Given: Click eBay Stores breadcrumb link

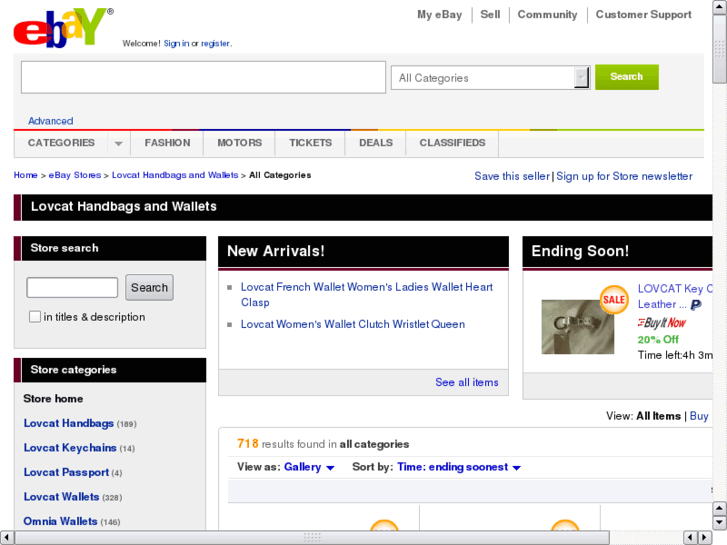Looking at the screenshot, I should click(x=75, y=175).
